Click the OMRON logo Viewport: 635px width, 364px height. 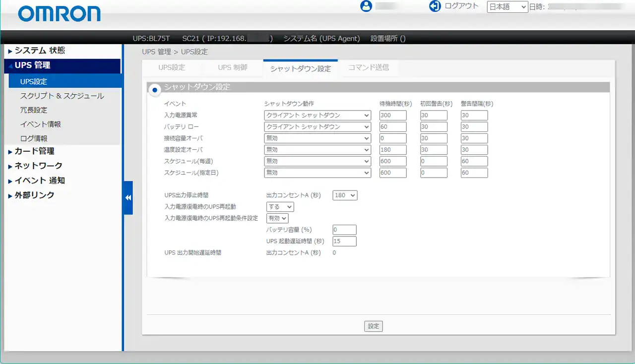pyautogui.click(x=60, y=14)
